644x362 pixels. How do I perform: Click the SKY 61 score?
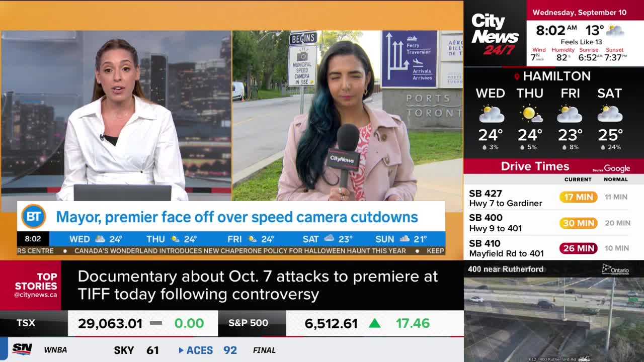pyautogui.click(x=136, y=350)
